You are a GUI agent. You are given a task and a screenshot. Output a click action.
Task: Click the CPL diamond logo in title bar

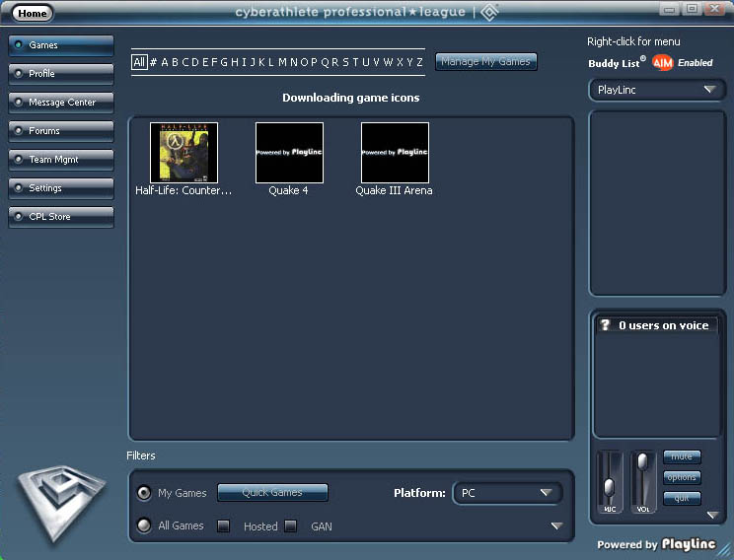489,12
